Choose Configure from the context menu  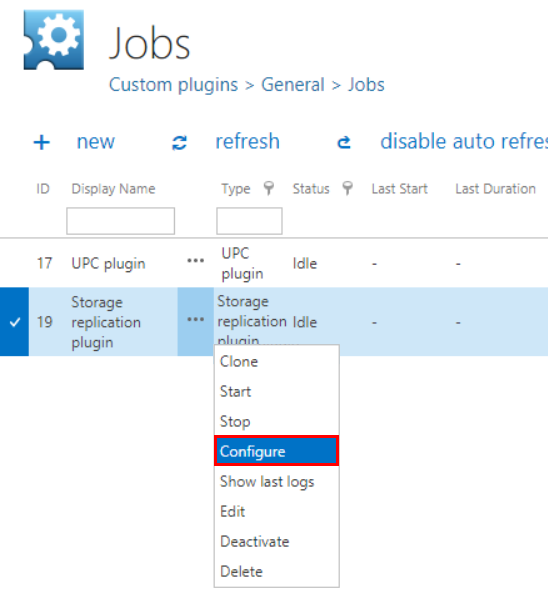(x=276, y=451)
